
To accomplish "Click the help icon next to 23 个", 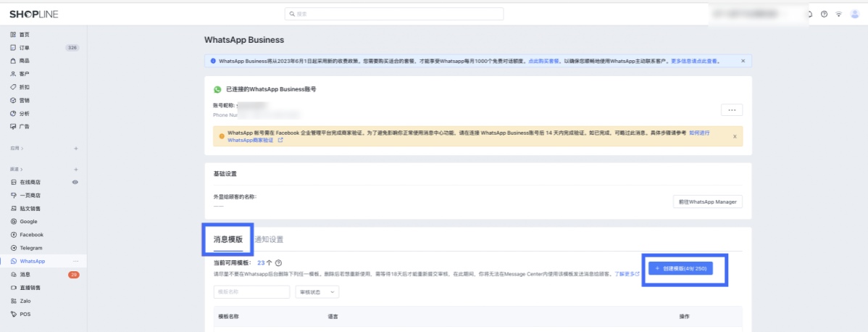I will point(278,263).
